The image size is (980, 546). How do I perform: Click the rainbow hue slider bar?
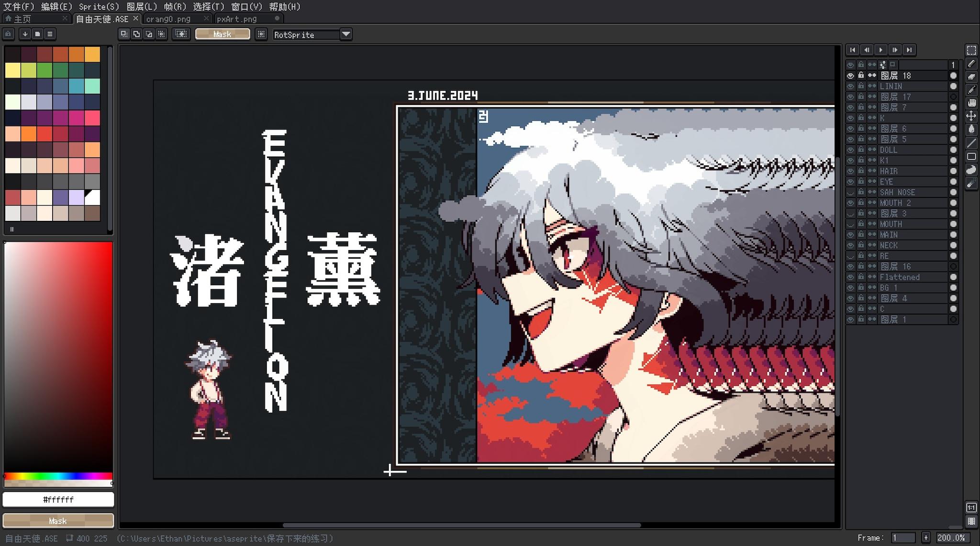(58, 476)
